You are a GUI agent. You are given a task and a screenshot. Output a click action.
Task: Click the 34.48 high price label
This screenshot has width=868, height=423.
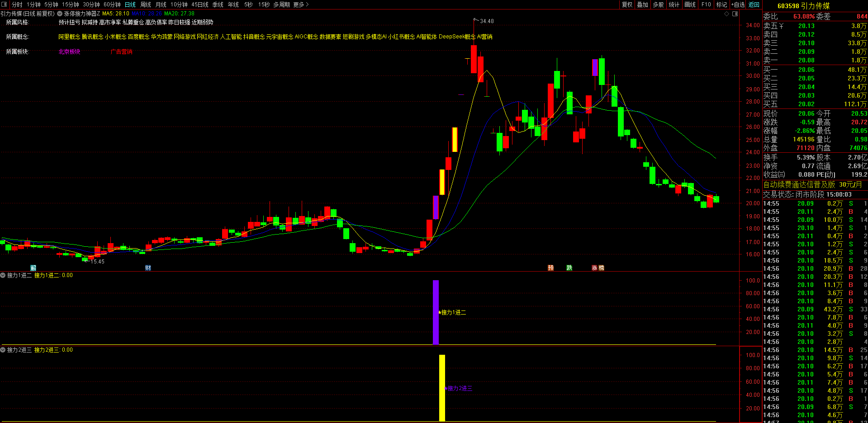pos(487,21)
